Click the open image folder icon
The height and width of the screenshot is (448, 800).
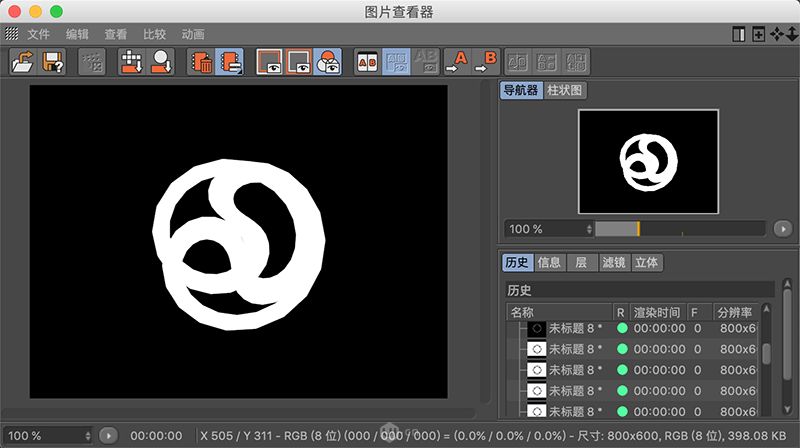coord(23,63)
